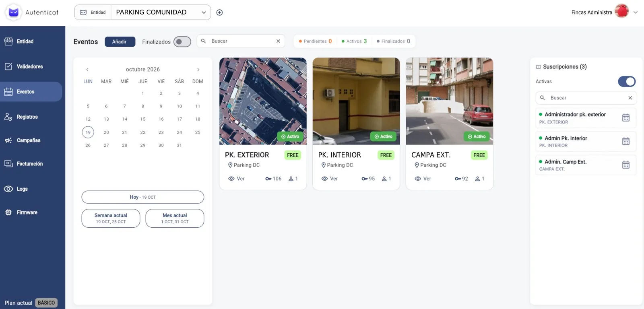The image size is (644, 309).
Task: Click the keys count 92 on CAMPA EXT.
Action: [x=462, y=179]
